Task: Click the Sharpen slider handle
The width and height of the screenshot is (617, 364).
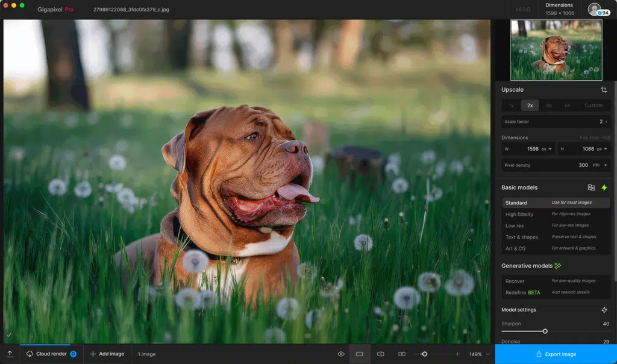Action: coord(545,331)
